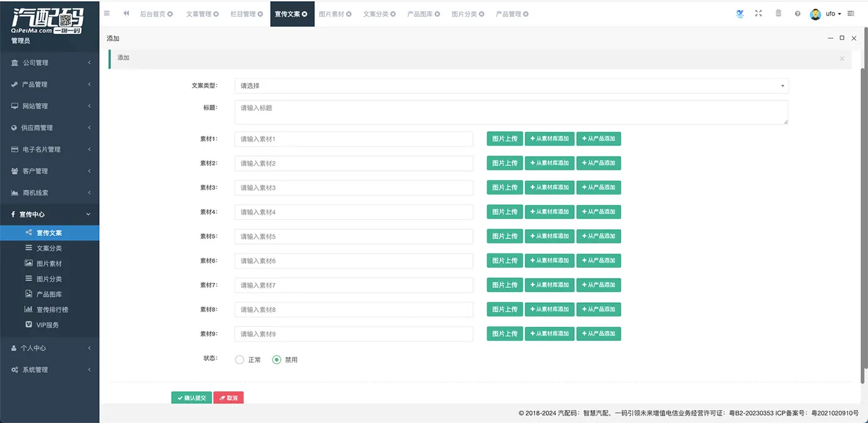Screen dimensions: 868x423
Task: Open 宣传排行榜 in the sidebar menu
Action: coord(52,310)
